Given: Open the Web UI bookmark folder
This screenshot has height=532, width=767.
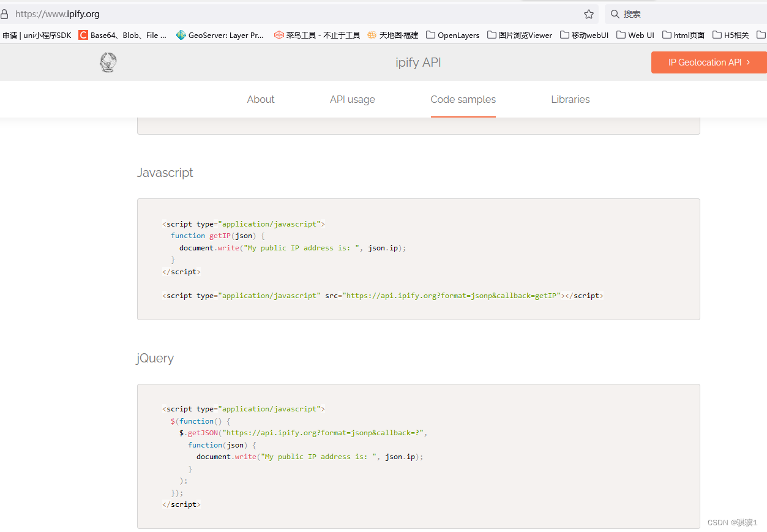Looking at the screenshot, I should coord(635,36).
